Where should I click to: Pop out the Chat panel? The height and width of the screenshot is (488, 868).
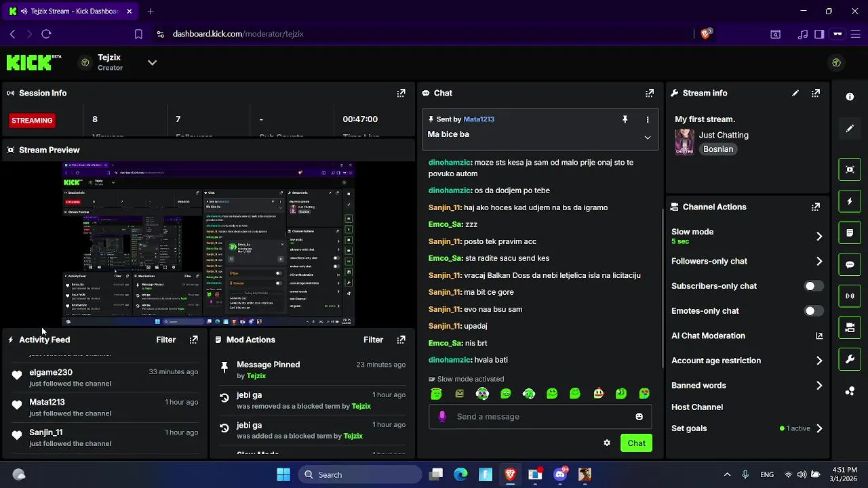pos(649,93)
